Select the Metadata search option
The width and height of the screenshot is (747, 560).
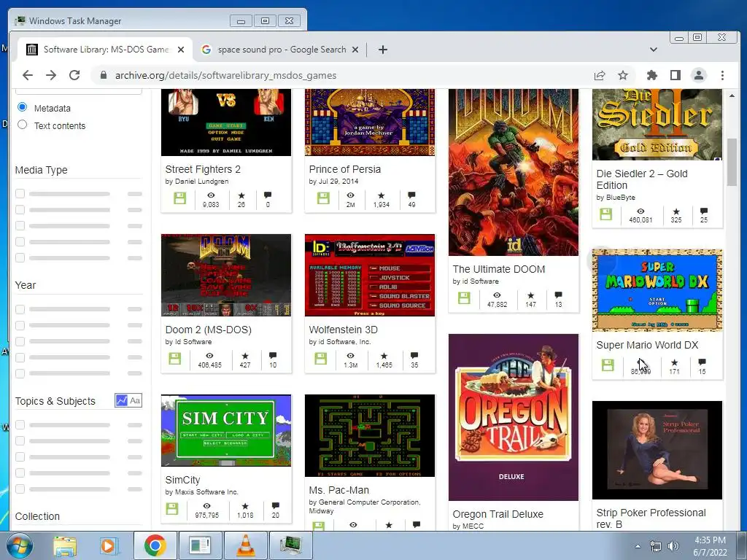(22, 107)
